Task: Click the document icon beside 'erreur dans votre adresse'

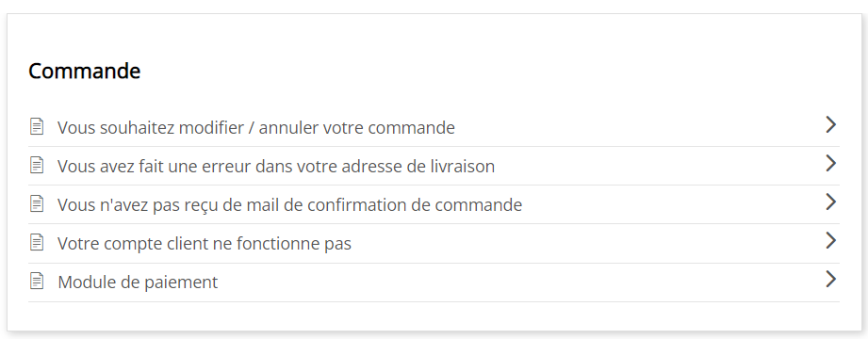Action: [x=37, y=166]
